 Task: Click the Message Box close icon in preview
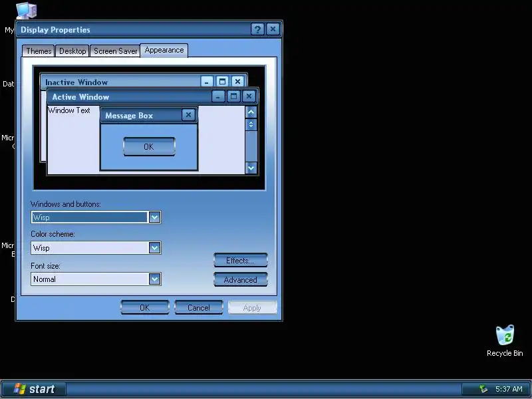coord(188,115)
